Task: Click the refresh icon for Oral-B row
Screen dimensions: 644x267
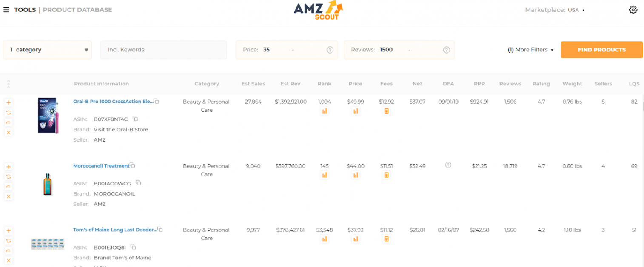Action: click(9, 112)
